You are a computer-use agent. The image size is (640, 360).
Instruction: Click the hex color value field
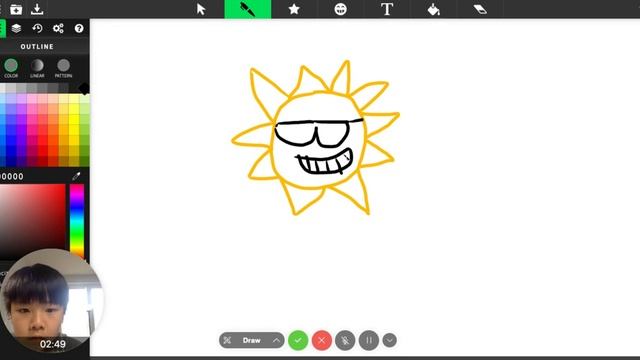tap(12, 176)
